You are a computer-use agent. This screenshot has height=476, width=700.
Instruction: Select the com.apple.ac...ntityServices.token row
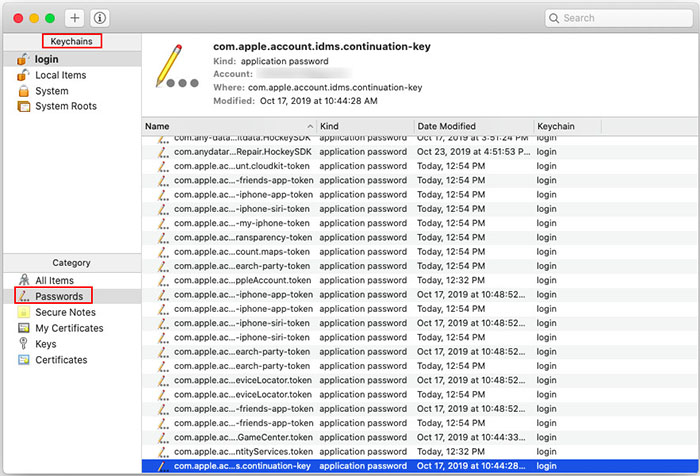(x=420, y=452)
